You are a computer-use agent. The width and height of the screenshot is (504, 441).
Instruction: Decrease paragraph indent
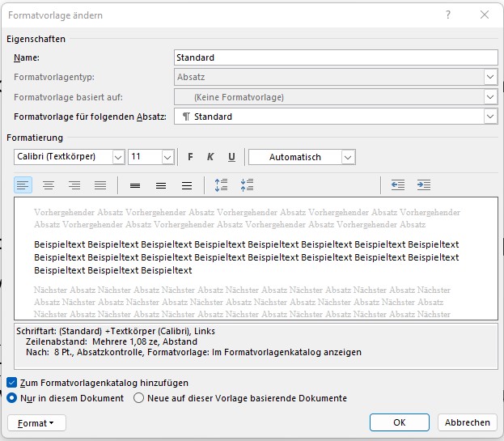(398, 185)
